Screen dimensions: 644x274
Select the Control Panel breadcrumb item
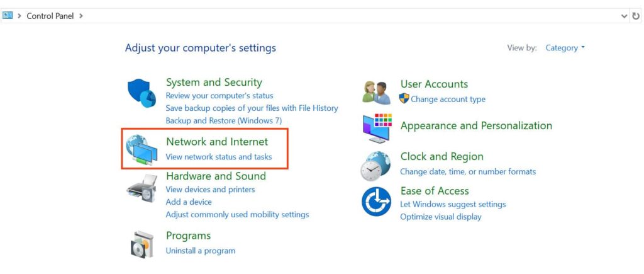[x=50, y=16]
